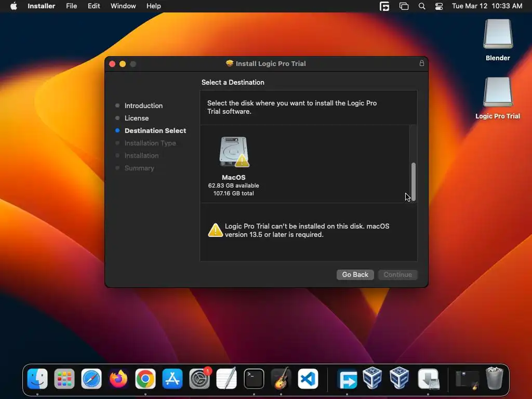This screenshot has width=532, height=399.
Task: Open Finder from the Dock
Action: [37, 379]
